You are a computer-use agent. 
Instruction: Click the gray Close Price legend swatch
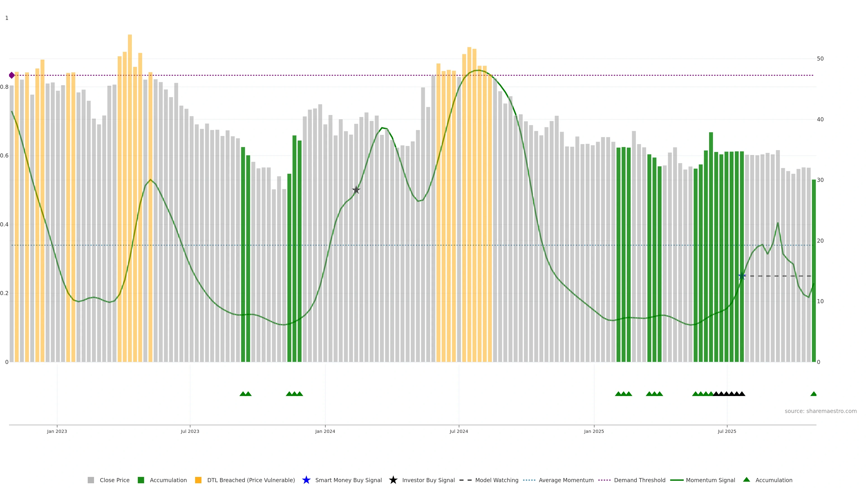point(91,480)
